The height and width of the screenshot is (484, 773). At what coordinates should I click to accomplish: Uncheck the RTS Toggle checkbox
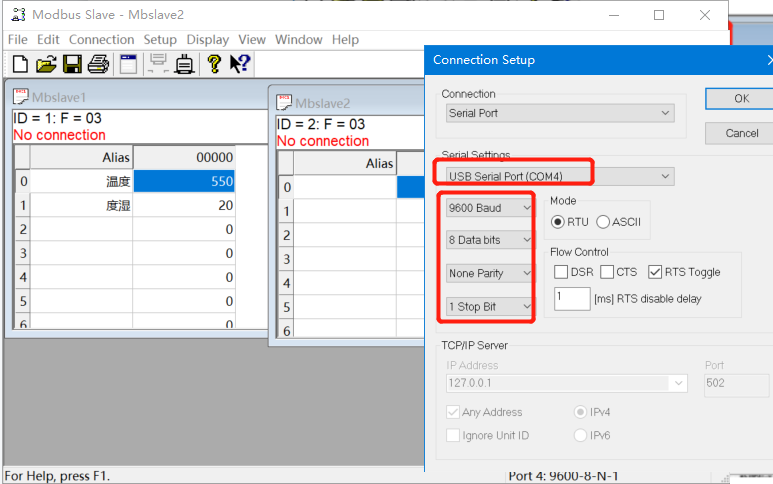(x=655, y=272)
